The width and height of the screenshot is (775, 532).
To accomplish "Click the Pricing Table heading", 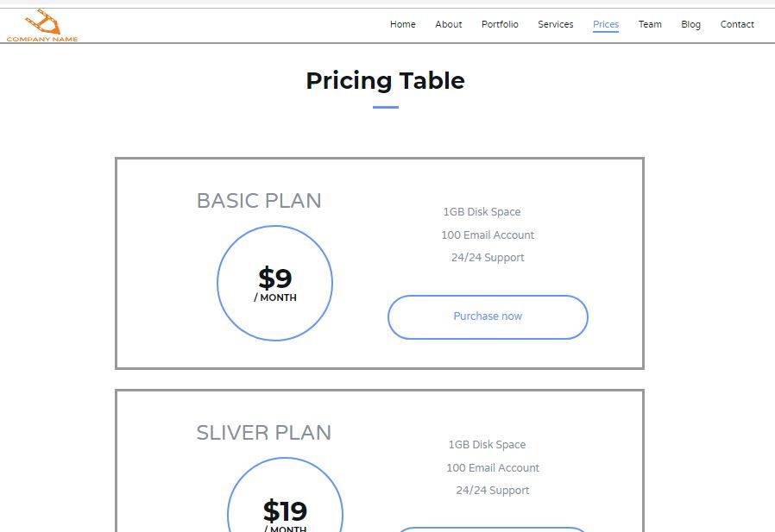I will (x=385, y=81).
